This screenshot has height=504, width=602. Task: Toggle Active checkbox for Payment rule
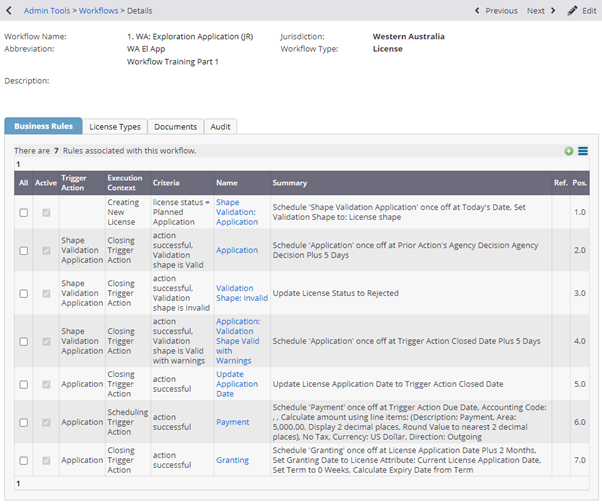(x=46, y=422)
